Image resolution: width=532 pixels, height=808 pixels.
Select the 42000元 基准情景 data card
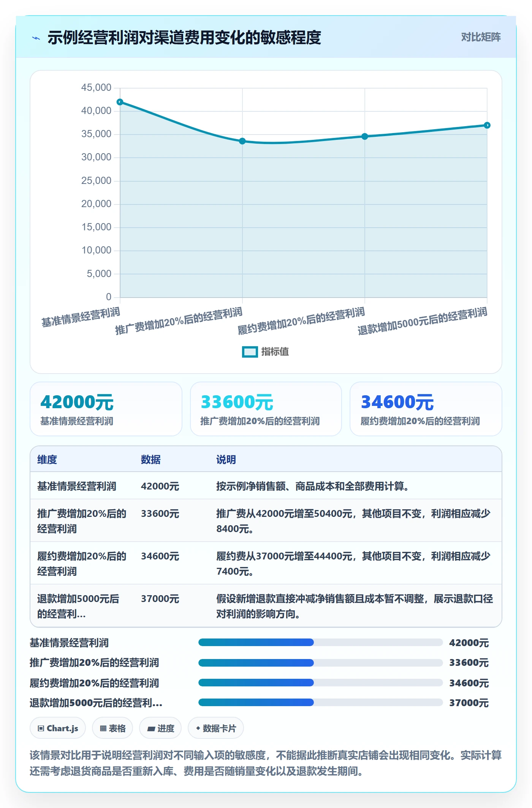106,409
